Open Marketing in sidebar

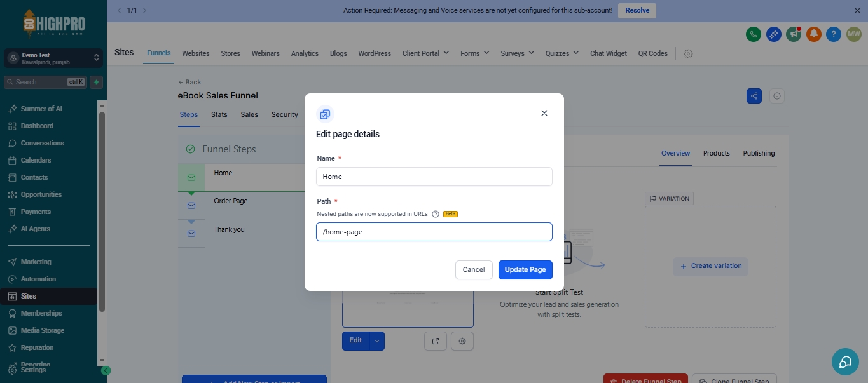click(x=36, y=262)
